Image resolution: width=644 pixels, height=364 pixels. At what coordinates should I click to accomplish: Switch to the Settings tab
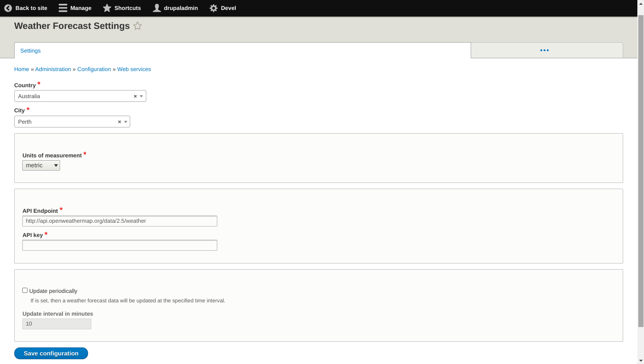tap(30, 51)
